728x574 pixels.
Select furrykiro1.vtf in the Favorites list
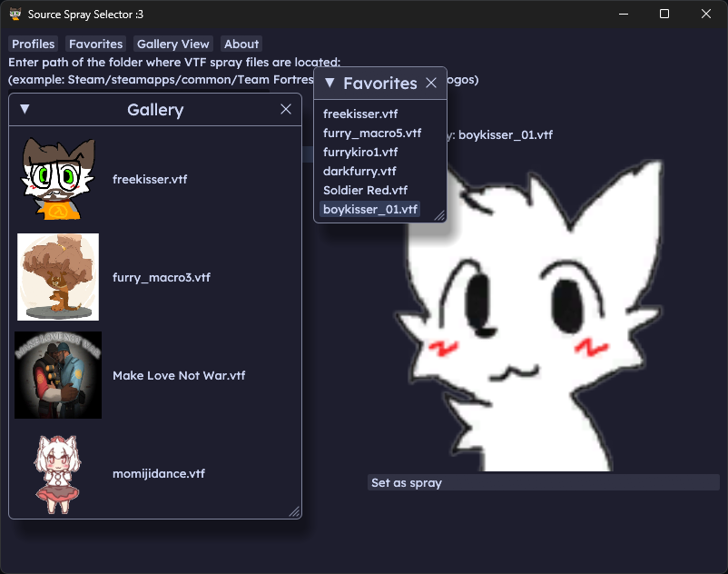point(360,152)
